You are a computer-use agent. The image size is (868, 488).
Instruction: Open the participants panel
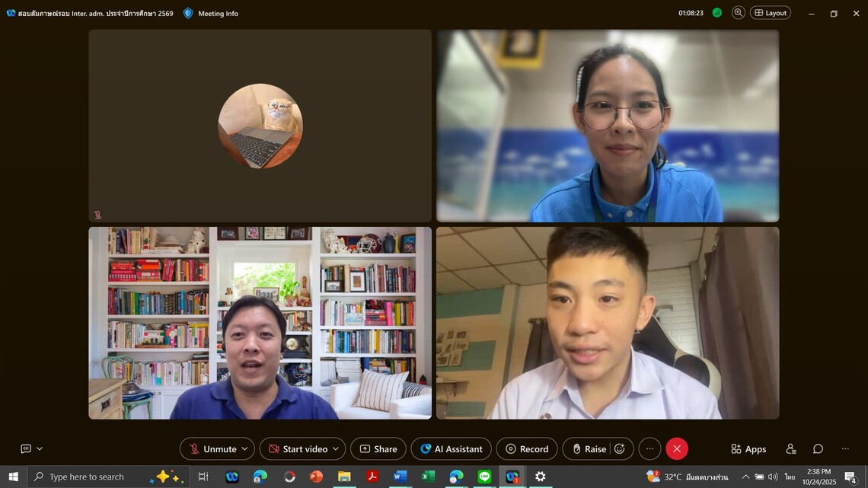(x=791, y=449)
